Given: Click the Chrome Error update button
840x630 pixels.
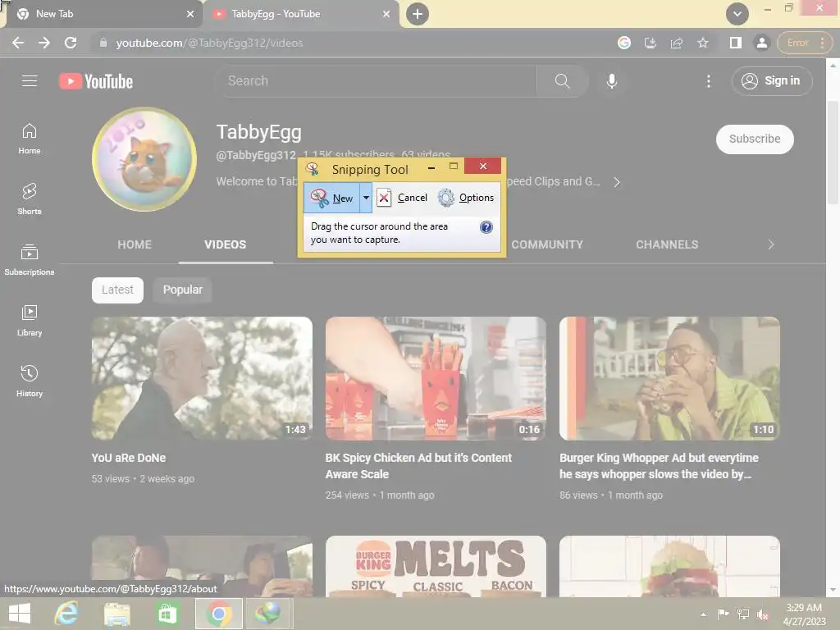Looking at the screenshot, I should (x=804, y=43).
